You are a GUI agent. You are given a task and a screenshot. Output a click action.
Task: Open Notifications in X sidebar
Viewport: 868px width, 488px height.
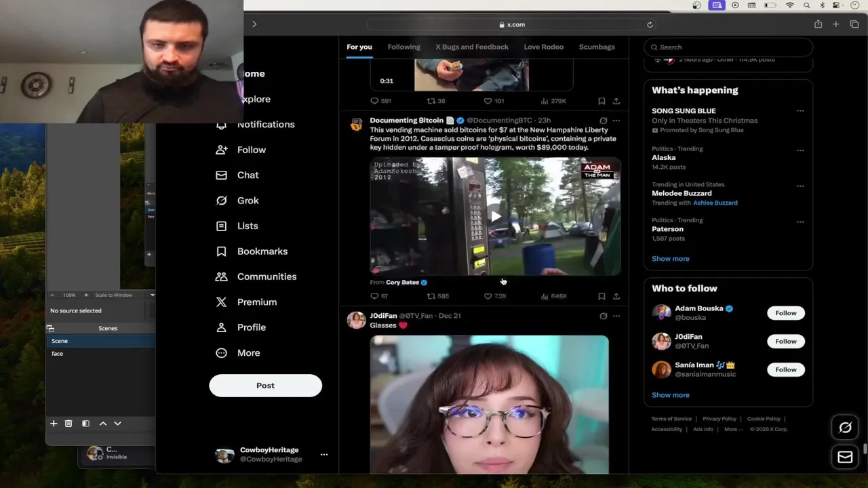coord(255,124)
